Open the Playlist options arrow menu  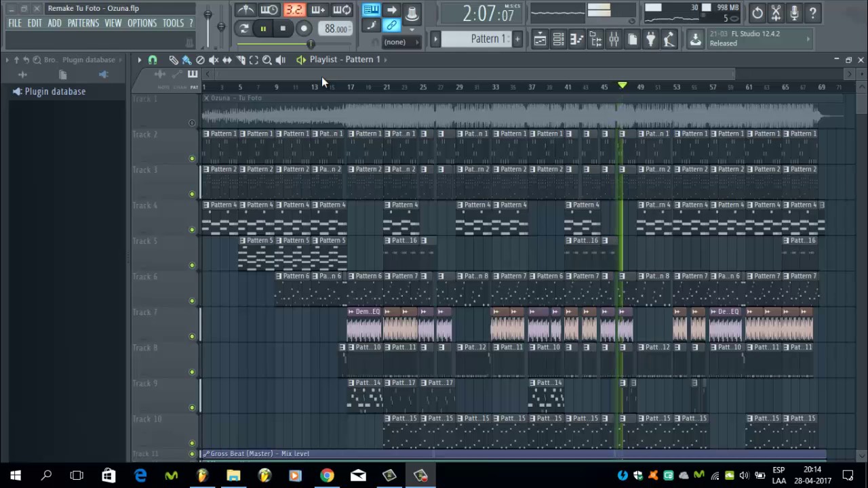coord(139,60)
